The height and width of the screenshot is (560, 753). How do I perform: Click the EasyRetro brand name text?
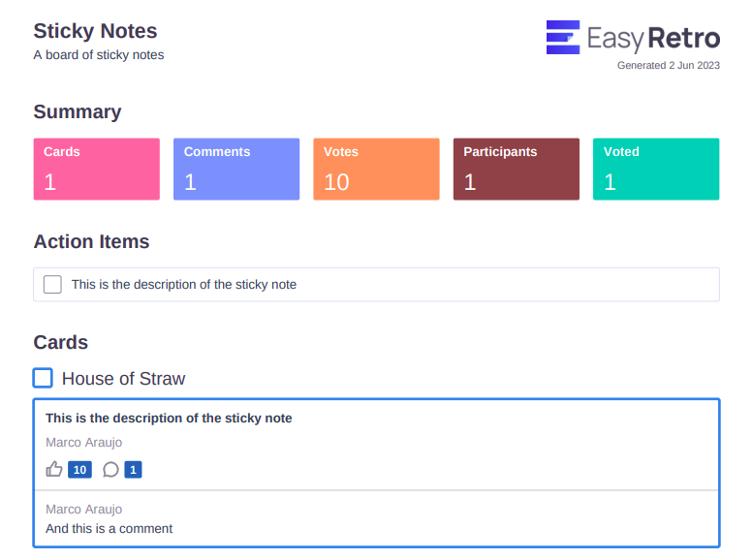[x=653, y=39]
